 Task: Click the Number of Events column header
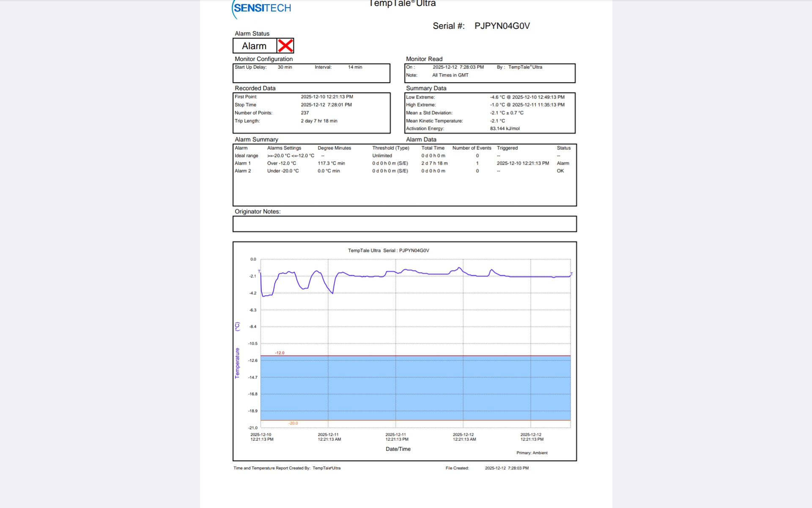point(472,148)
